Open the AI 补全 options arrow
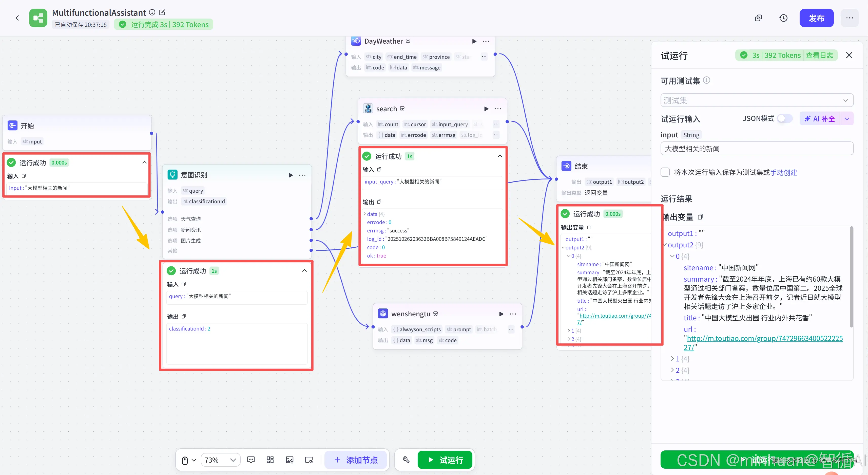The image size is (868, 475). 847,119
